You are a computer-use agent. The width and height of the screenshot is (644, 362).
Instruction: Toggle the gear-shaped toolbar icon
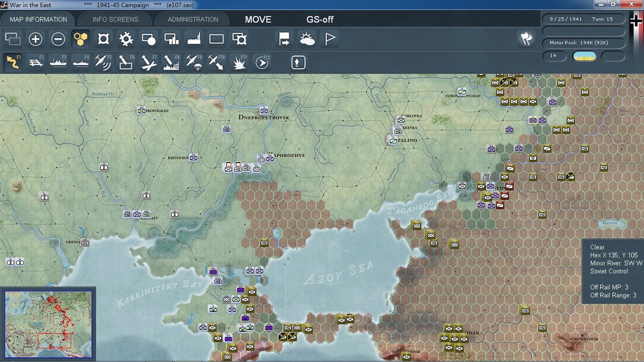[126, 39]
